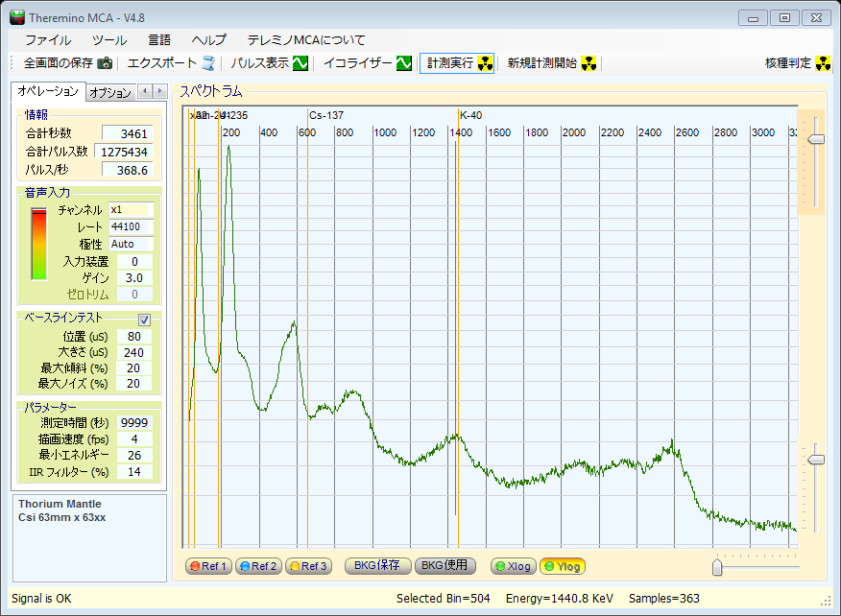Viewport: 841px width, 616px height.
Task: Click the パルス表示 toolbar label
Action: pyautogui.click(x=260, y=63)
